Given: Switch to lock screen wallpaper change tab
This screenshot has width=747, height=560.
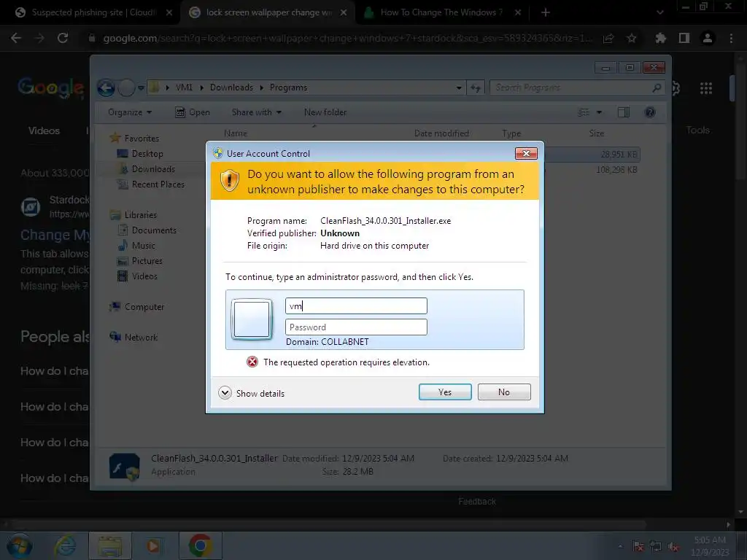Looking at the screenshot, I should pos(268,12).
